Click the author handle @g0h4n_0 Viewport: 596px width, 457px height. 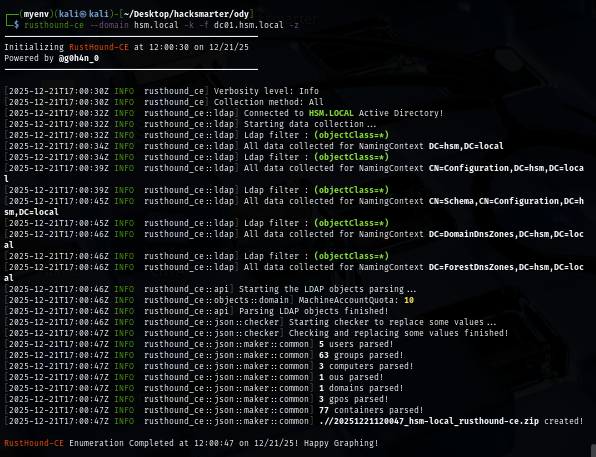pyautogui.click(x=79, y=58)
